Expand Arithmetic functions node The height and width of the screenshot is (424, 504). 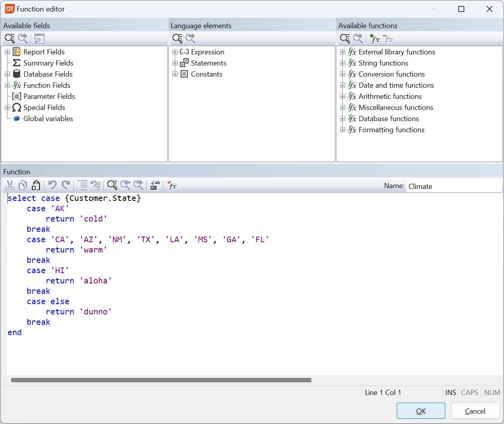342,96
